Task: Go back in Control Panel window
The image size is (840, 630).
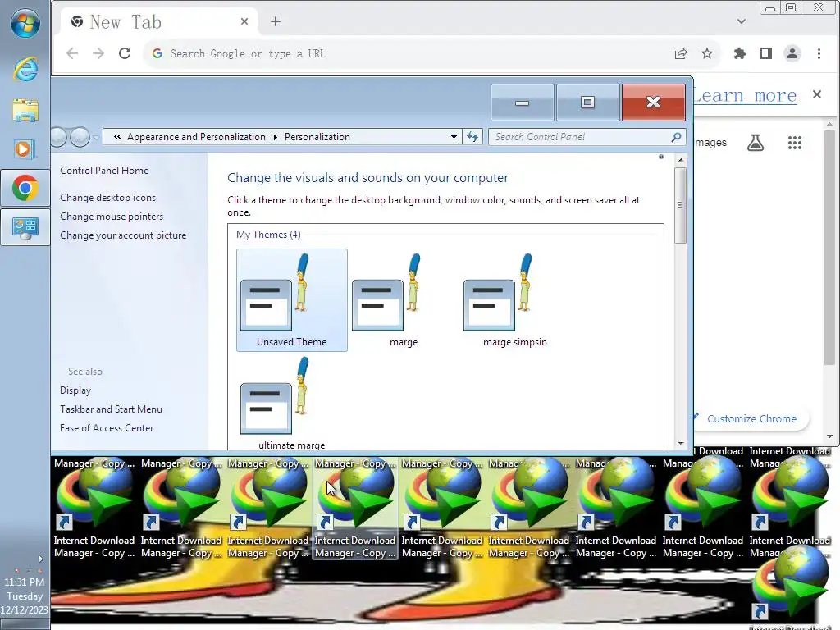Action: 57,137
